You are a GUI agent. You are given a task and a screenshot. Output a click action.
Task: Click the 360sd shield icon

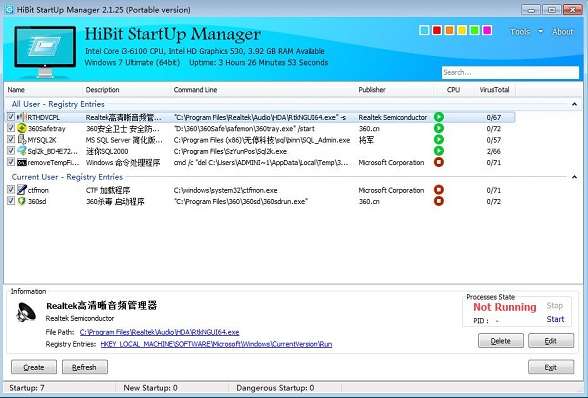pos(22,201)
